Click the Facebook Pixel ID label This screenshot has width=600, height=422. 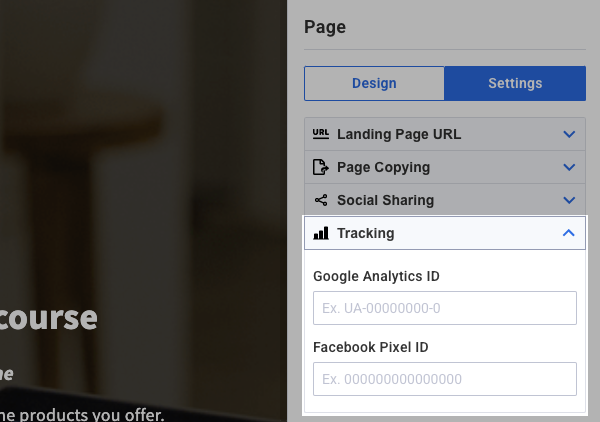tap(370, 347)
